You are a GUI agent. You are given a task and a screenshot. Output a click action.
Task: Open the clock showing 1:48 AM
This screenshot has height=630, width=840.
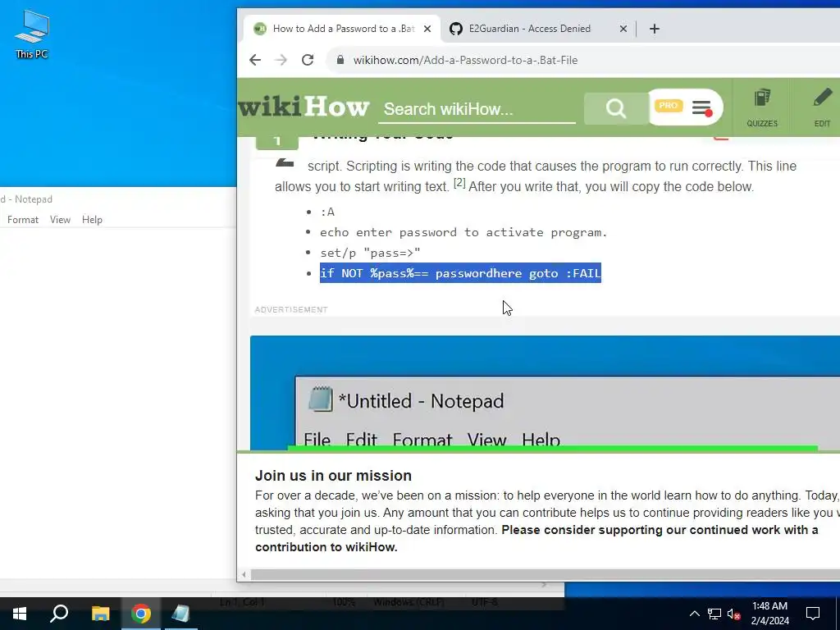tap(769, 614)
